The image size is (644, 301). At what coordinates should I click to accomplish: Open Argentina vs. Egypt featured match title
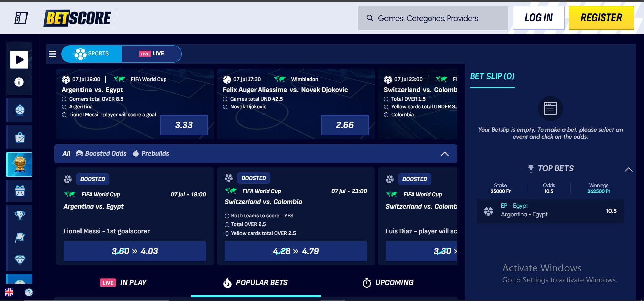click(x=93, y=90)
